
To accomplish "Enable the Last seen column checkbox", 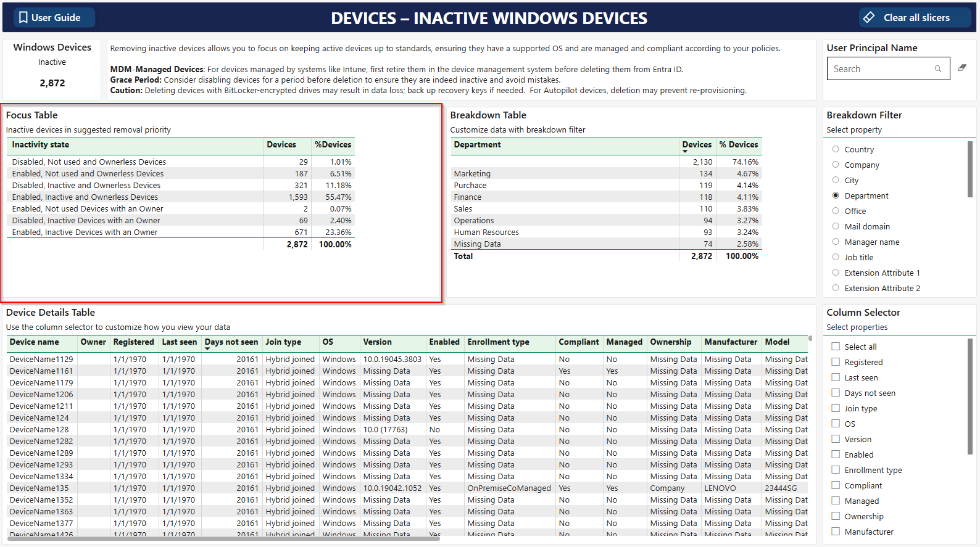I will pos(836,377).
